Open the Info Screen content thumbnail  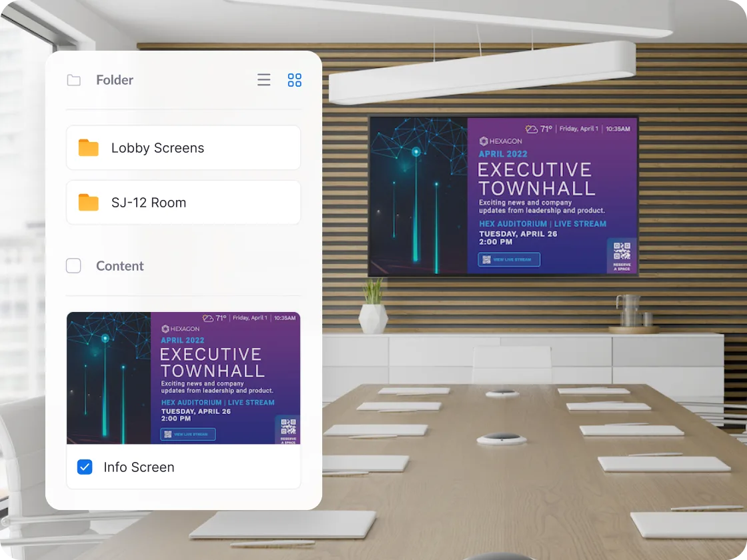(183, 378)
